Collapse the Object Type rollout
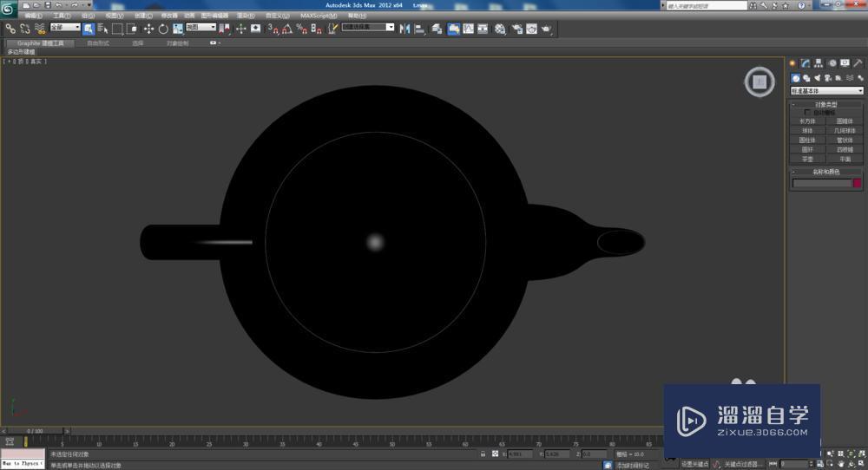 pyautogui.click(x=826, y=104)
